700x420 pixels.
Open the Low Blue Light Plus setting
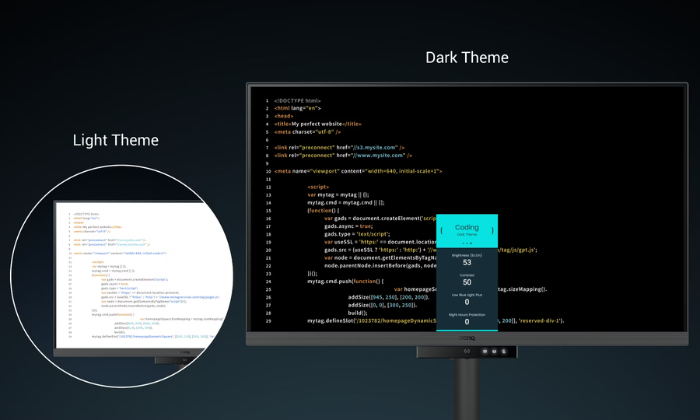(467, 300)
